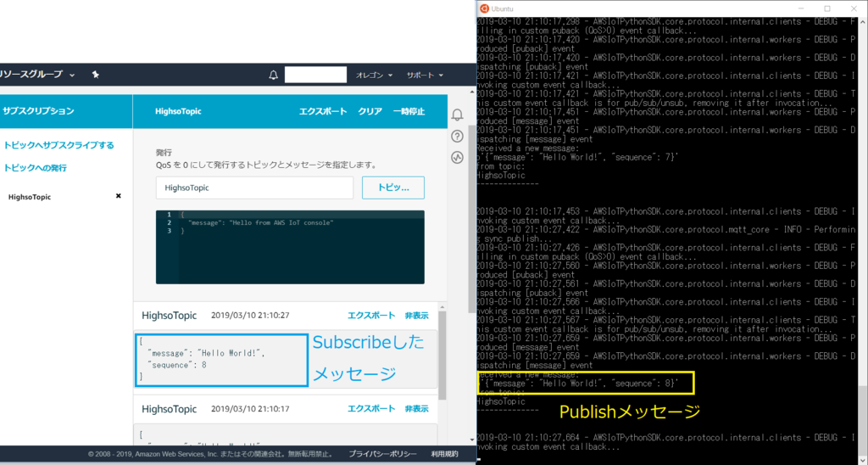Open the AWS notifications bell in header
Screen dimensions: 868x465
pos(273,75)
